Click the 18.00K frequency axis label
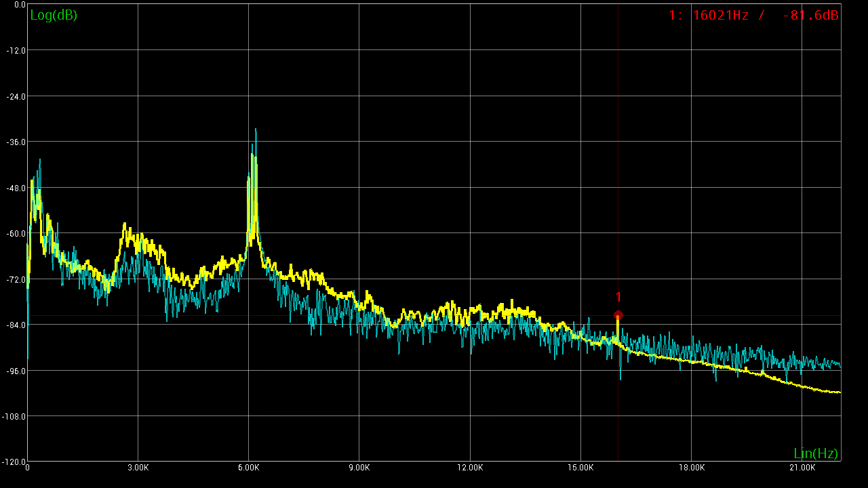Image resolution: width=868 pixels, height=488 pixels. [691, 468]
